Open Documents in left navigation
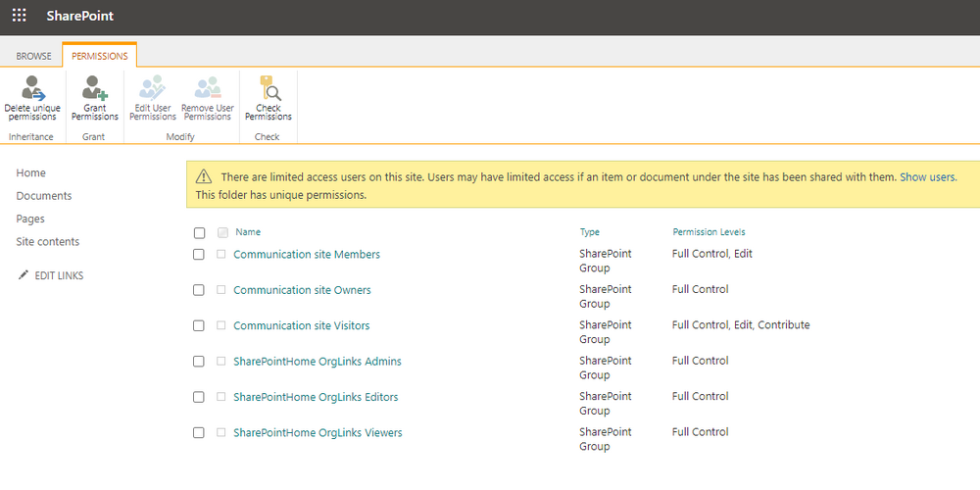This screenshot has width=980, height=490. [x=44, y=196]
